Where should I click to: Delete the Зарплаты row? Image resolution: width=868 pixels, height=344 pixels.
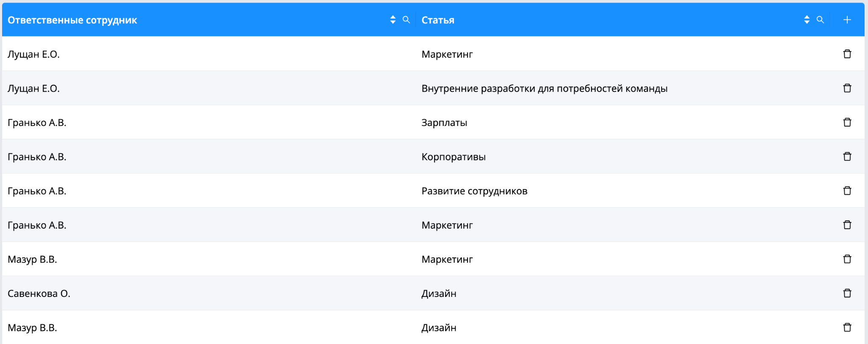(847, 123)
